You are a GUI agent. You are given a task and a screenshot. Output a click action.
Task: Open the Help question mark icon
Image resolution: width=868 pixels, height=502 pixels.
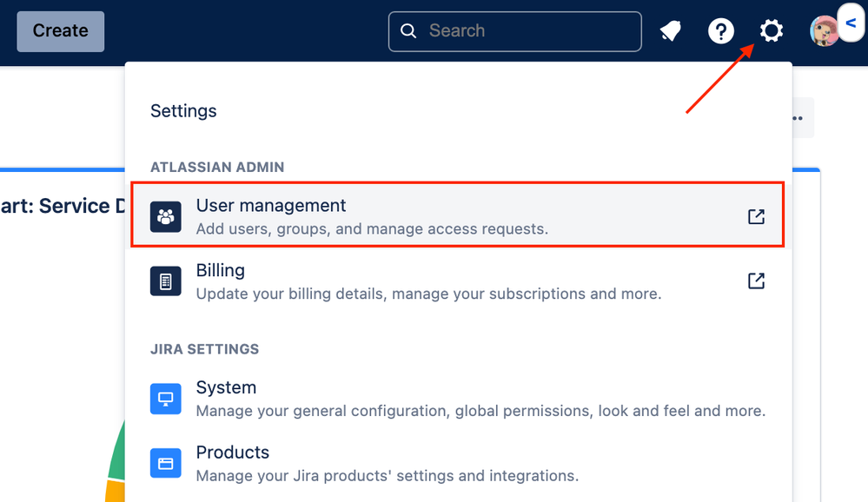(x=721, y=31)
